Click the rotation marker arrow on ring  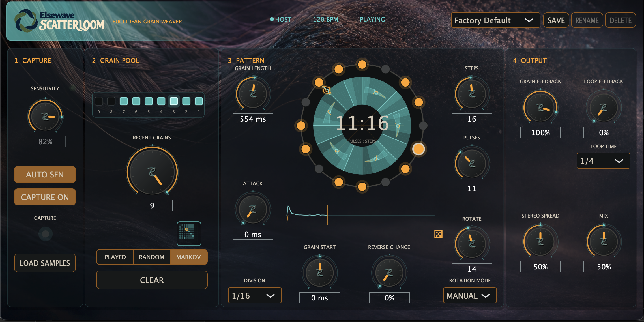click(x=327, y=90)
